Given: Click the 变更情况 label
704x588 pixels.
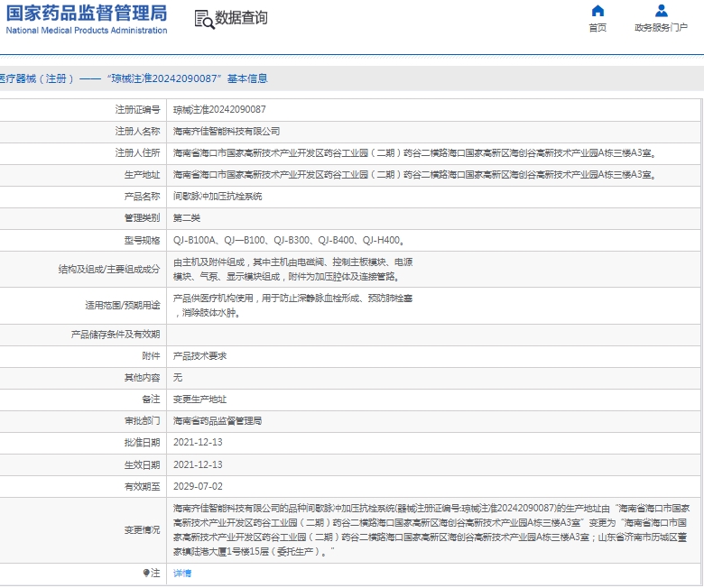Looking at the screenshot, I should click(142, 530).
